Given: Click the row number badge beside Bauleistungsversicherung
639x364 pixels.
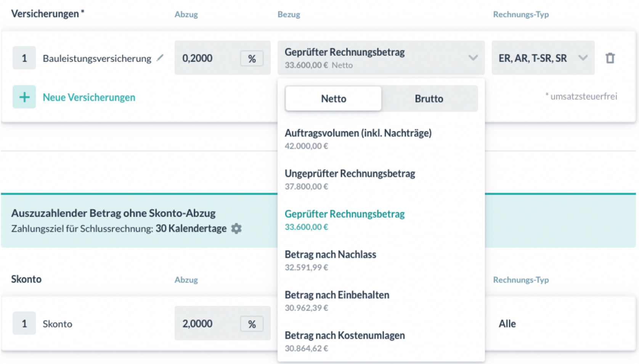Looking at the screenshot, I should (24, 58).
